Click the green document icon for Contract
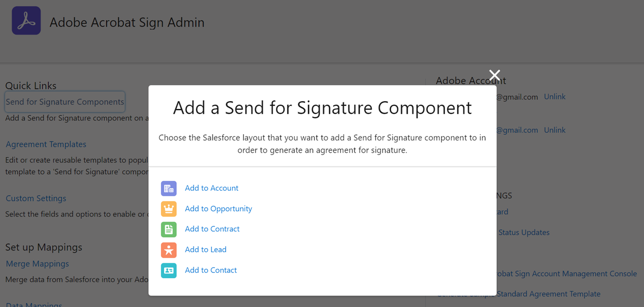The width and height of the screenshot is (644, 307). click(x=169, y=229)
